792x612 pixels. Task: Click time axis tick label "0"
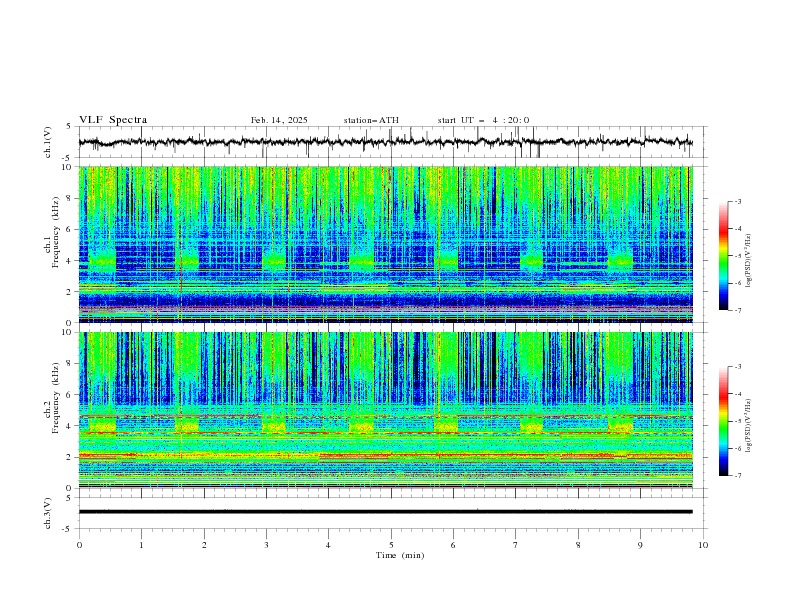[79, 545]
